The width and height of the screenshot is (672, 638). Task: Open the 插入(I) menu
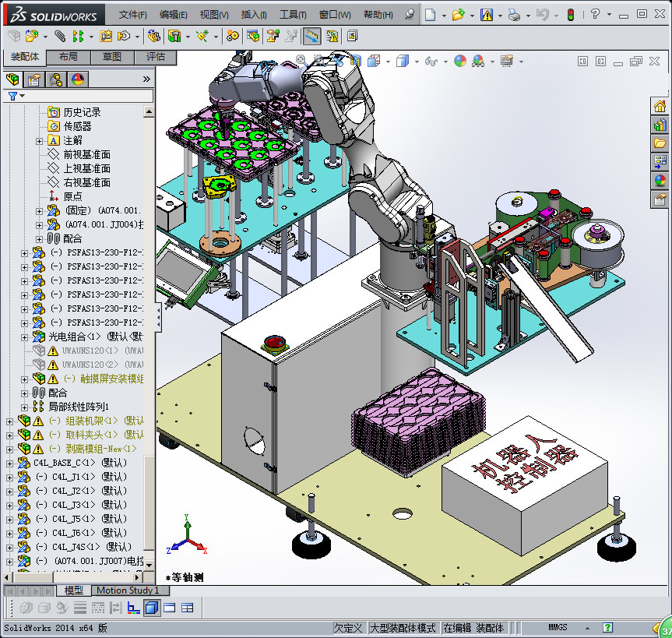[x=254, y=15]
